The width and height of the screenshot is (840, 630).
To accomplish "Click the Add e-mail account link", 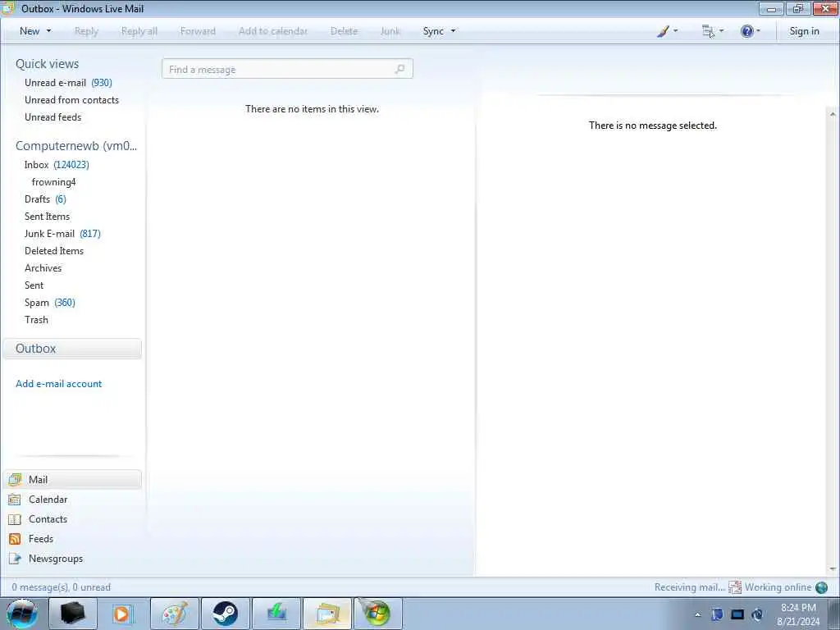I will click(58, 384).
